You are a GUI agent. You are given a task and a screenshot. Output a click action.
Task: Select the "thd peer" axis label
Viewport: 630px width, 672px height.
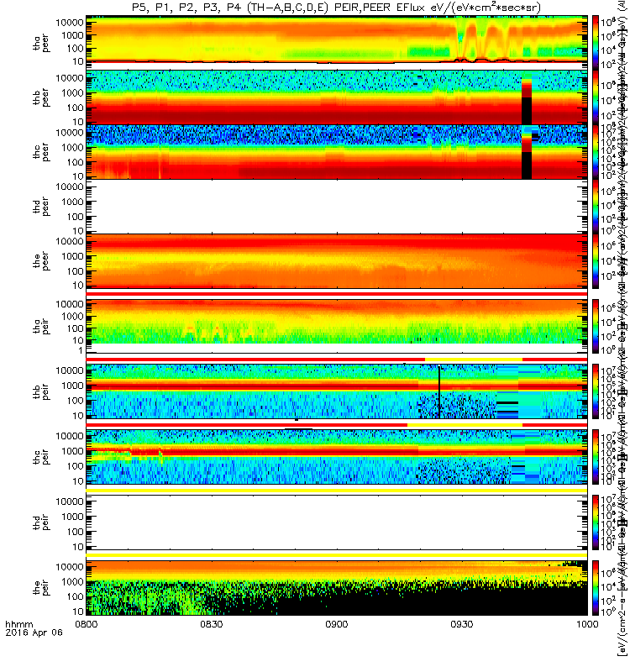coord(41,207)
